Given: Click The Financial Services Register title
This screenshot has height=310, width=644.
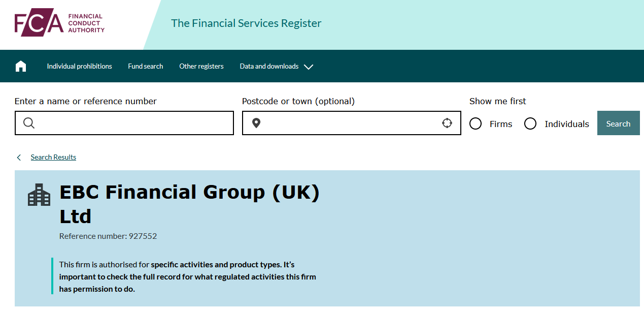Looking at the screenshot, I should pyautogui.click(x=246, y=23).
